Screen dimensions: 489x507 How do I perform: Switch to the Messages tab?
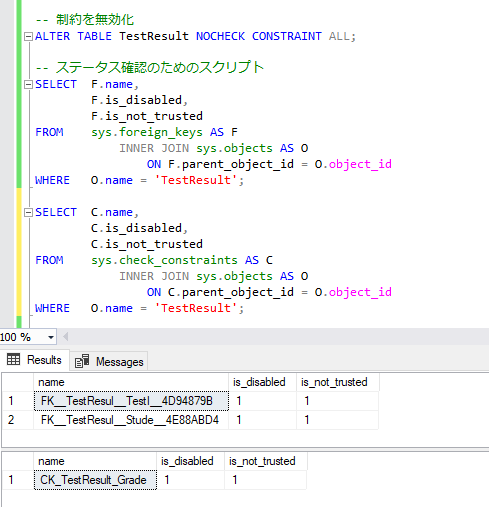coord(109,361)
